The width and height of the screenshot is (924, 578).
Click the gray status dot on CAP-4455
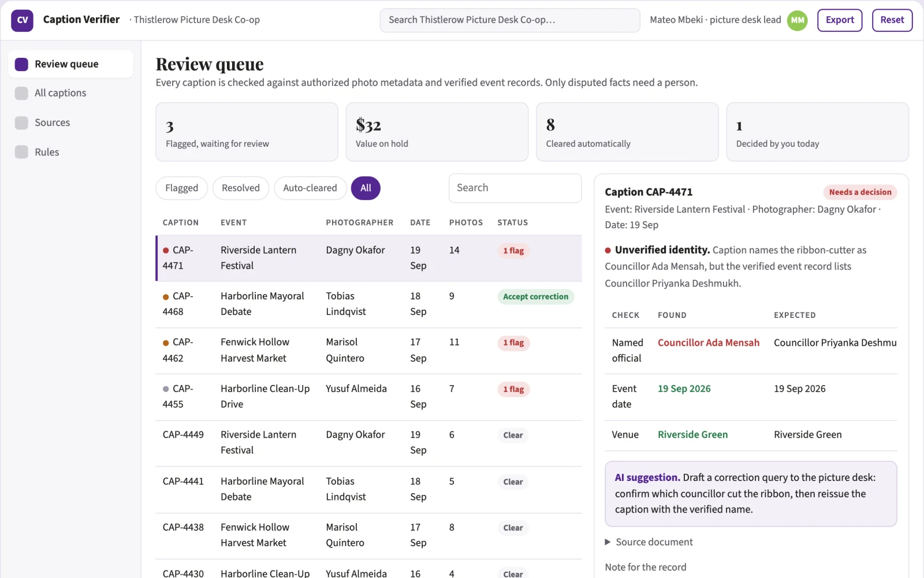[166, 389]
